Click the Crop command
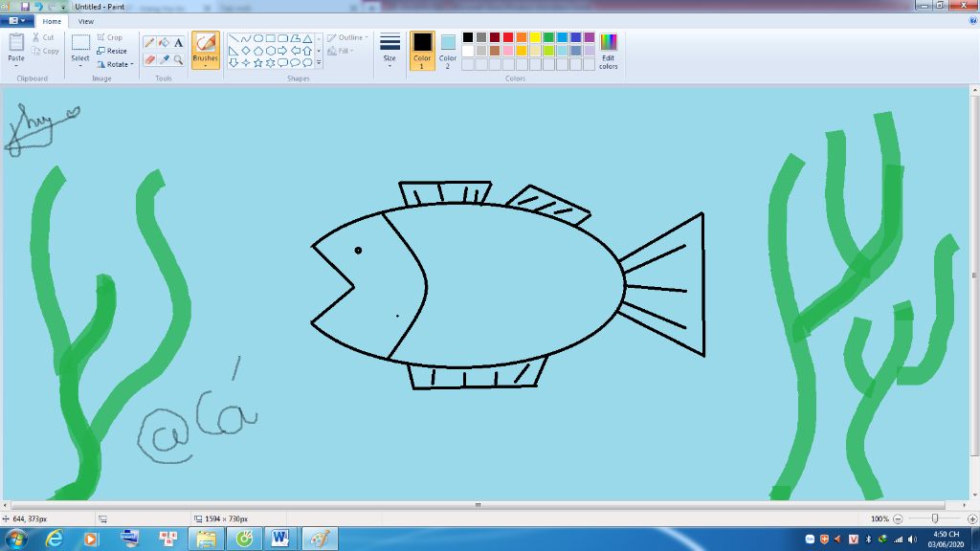 pyautogui.click(x=109, y=37)
